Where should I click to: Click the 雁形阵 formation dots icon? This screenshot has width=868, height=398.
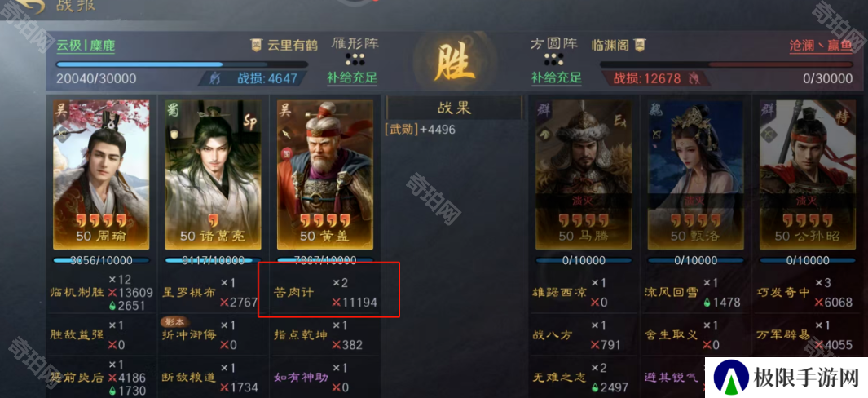click(x=354, y=59)
